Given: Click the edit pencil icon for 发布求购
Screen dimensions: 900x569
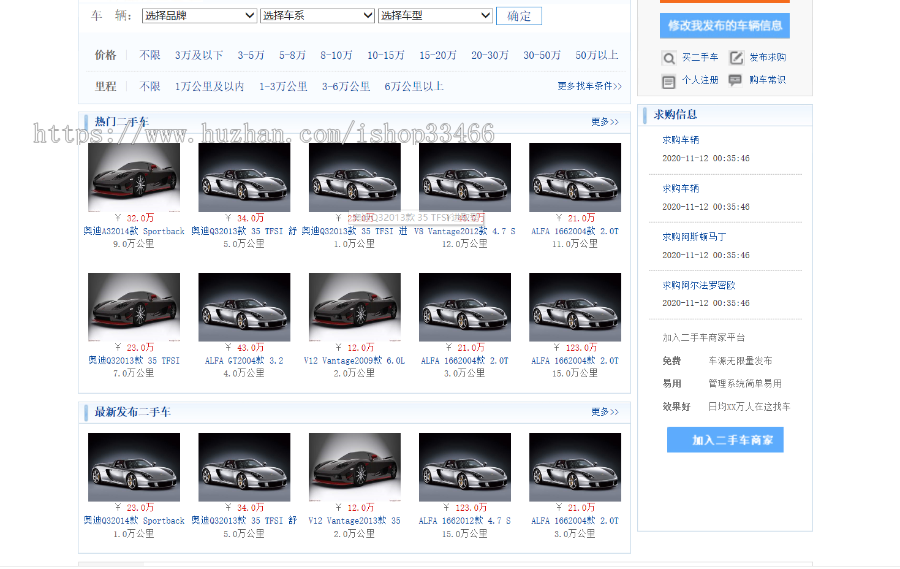Looking at the screenshot, I should (736, 58).
